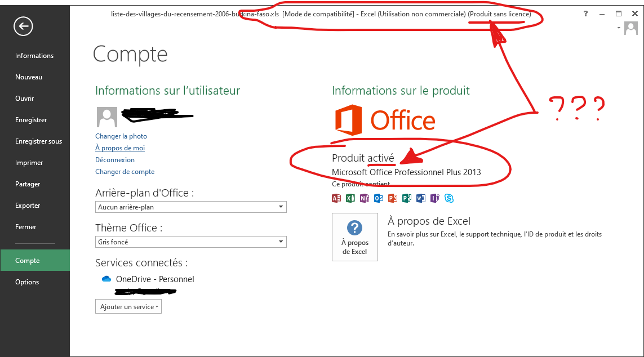Open Options from the sidebar
The width and height of the screenshot is (644, 357).
[x=27, y=282]
